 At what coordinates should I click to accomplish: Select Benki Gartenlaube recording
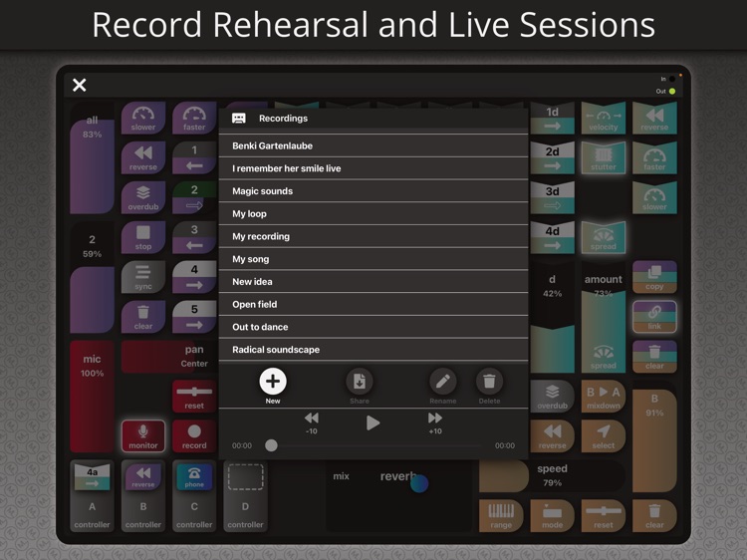(373, 145)
